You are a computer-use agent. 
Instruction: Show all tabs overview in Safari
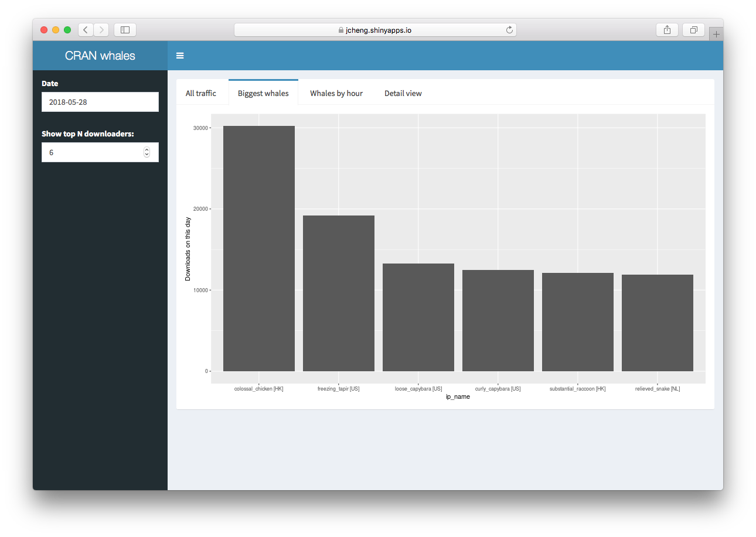(x=694, y=30)
